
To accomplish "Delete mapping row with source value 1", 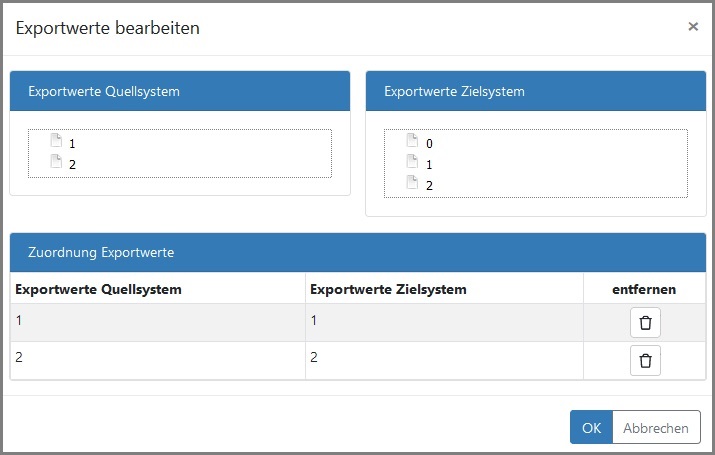I will pyautogui.click(x=645, y=322).
